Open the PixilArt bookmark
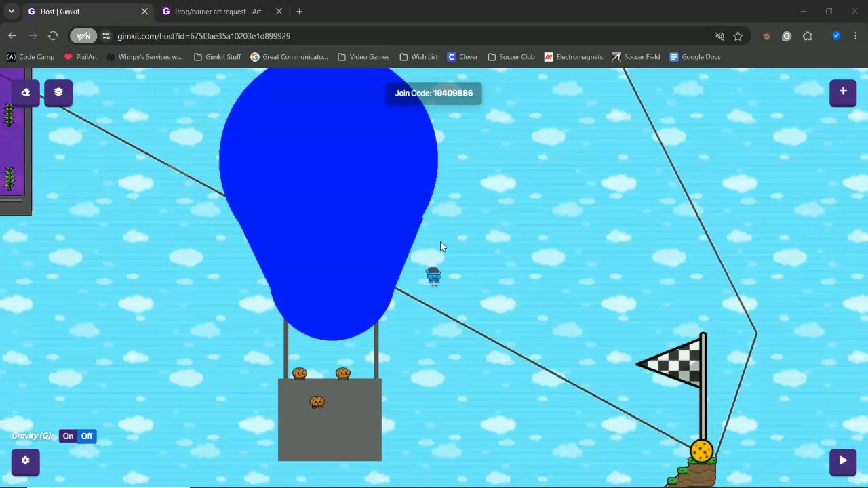The image size is (868, 488). [x=81, y=57]
